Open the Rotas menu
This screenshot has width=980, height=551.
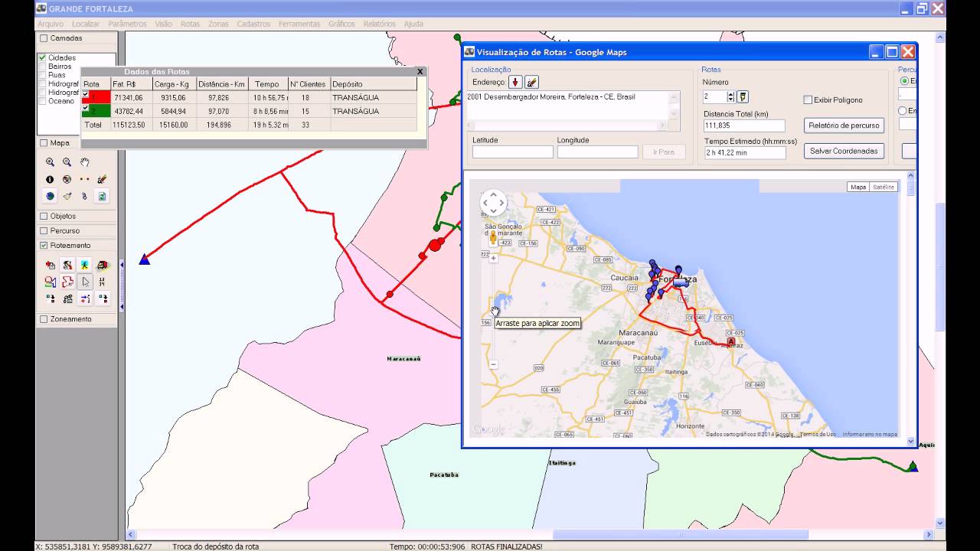[x=190, y=24]
